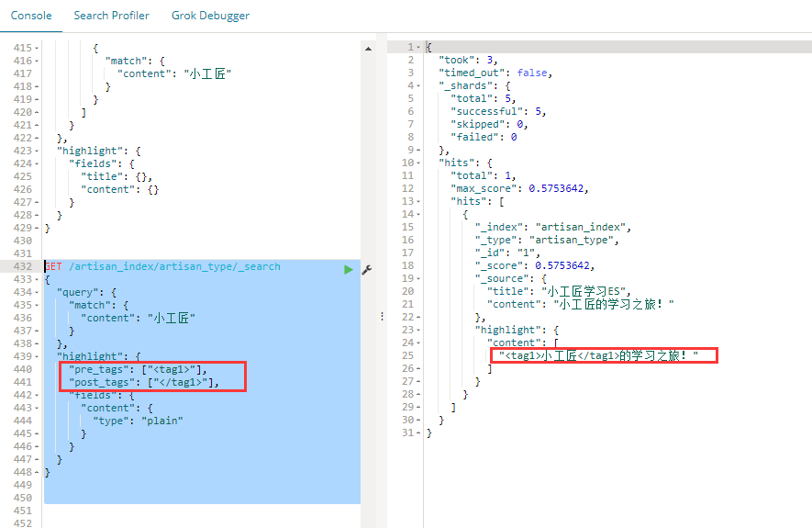Click "type": "plain" in the editor
Viewport: 812px width, 528px height.
[138, 421]
